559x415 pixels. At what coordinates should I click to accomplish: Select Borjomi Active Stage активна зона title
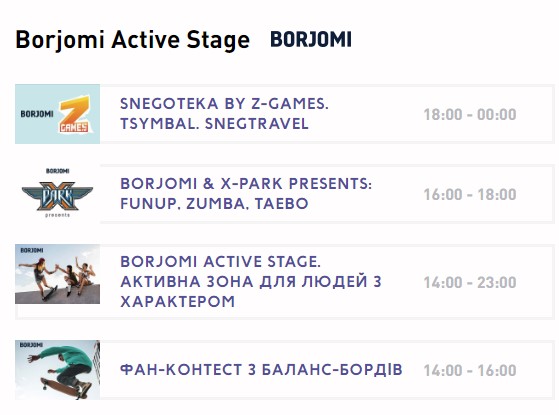tap(251, 282)
